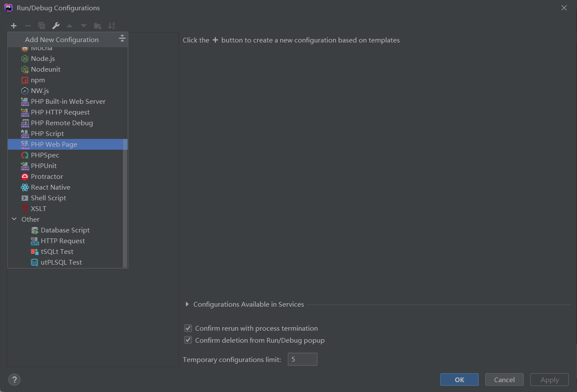Click the Add New Configuration plus icon
The height and width of the screenshot is (392, 577).
(x=14, y=26)
